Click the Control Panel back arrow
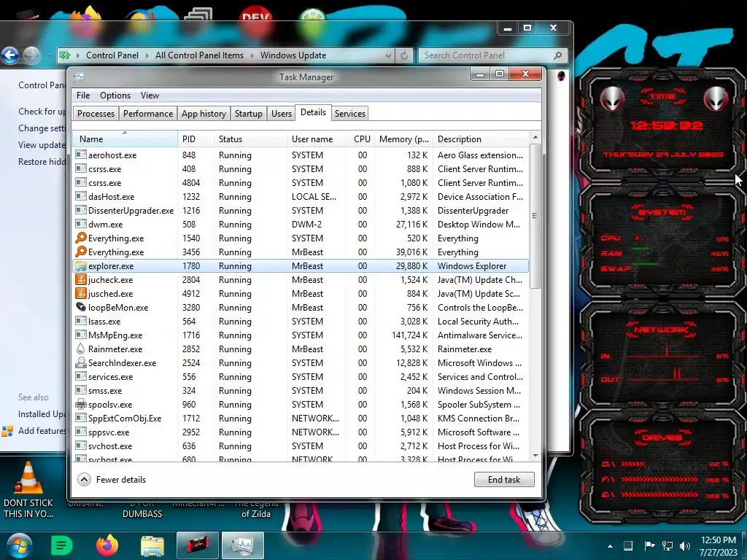747x560 pixels. coord(9,55)
